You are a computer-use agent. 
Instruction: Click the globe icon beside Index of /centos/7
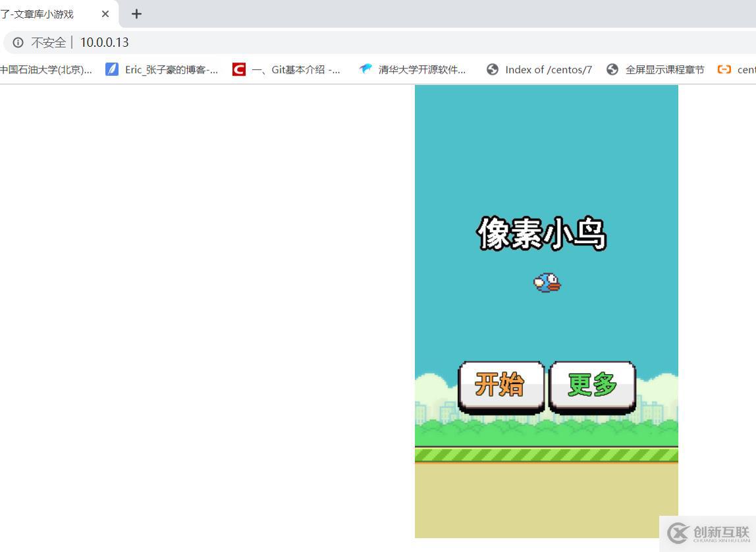pos(493,69)
